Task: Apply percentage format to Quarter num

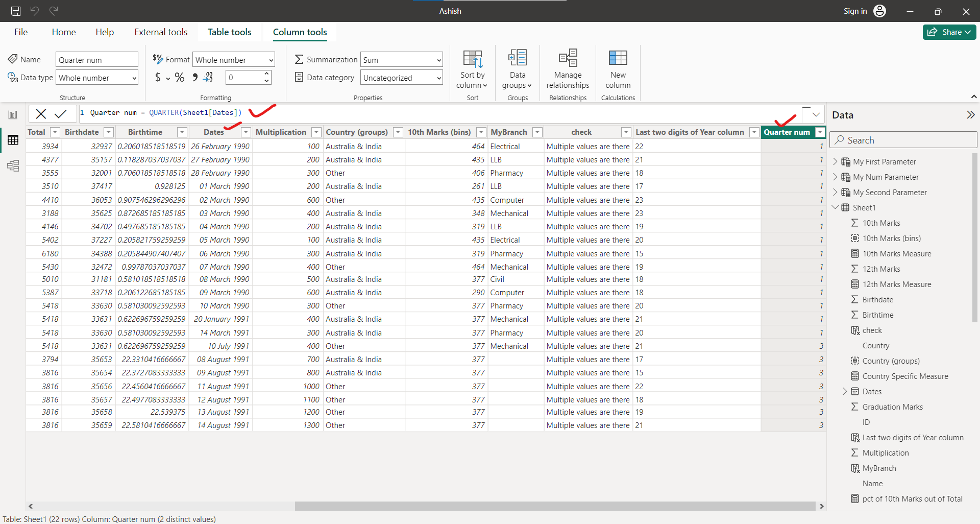Action: pos(180,78)
